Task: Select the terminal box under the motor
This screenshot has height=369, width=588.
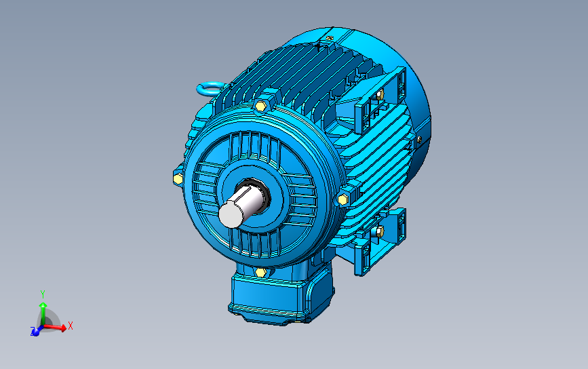Action: pyautogui.click(x=281, y=294)
